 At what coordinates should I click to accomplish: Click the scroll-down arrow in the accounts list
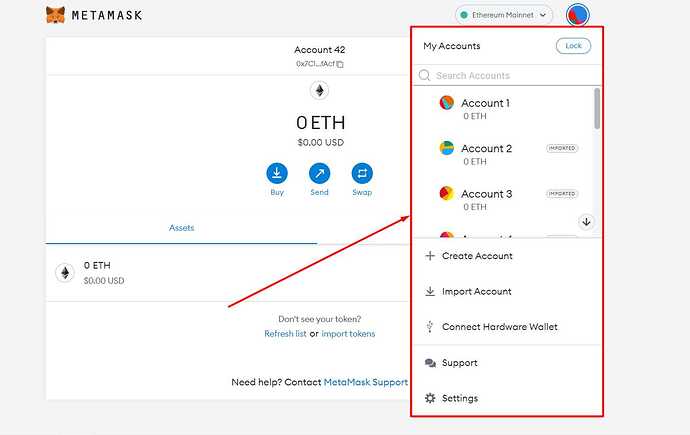[x=586, y=222]
